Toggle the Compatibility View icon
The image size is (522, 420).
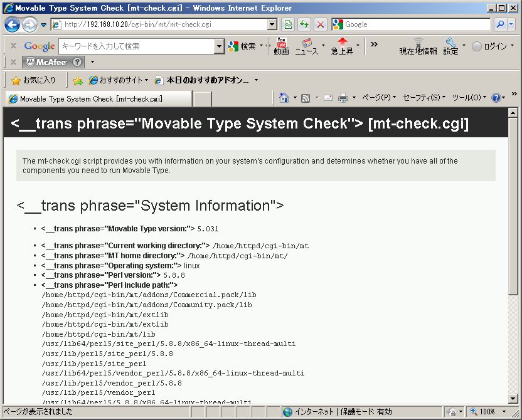click(x=288, y=24)
